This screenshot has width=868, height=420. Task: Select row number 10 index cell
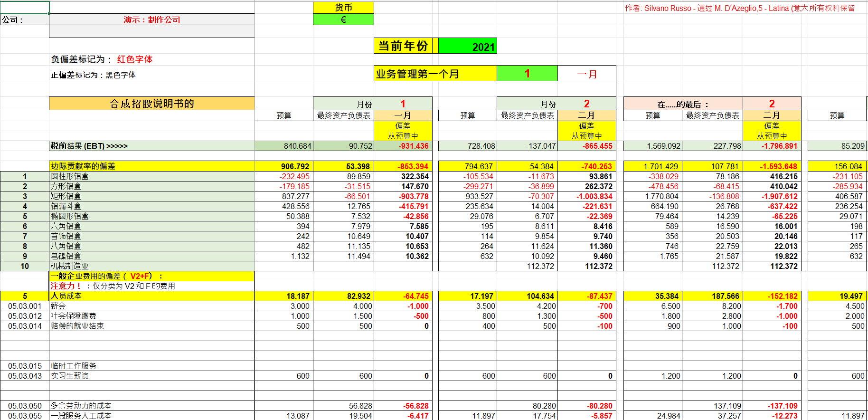coord(25,266)
